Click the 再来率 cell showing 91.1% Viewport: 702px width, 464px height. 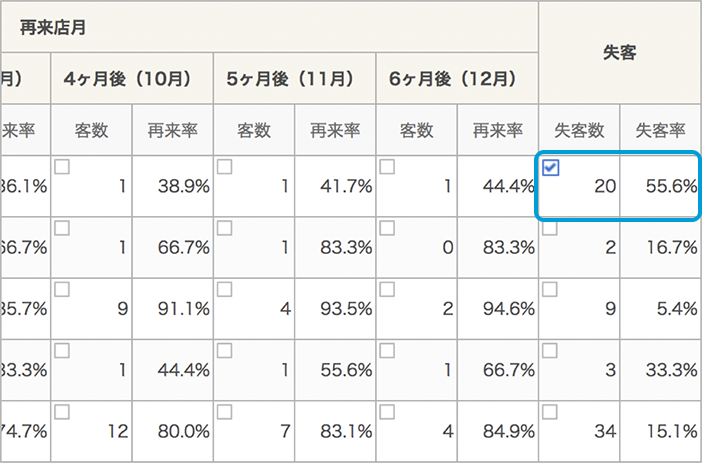click(x=175, y=309)
